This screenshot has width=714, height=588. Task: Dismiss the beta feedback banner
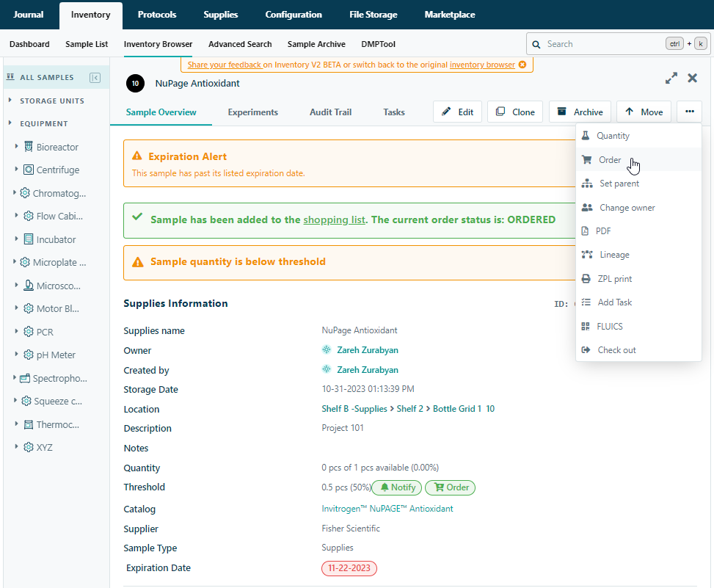[x=522, y=65]
